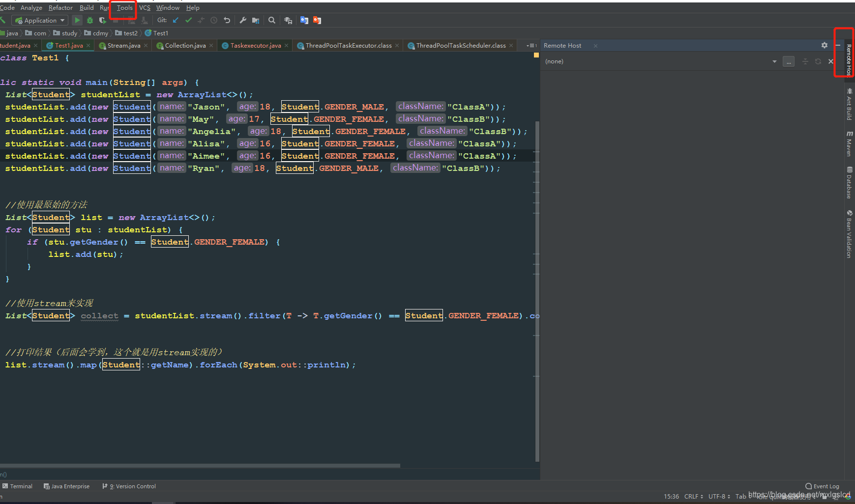The image size is (855, 504).
Task: Open settings with the wrench icon
Action: pos(243,20)
